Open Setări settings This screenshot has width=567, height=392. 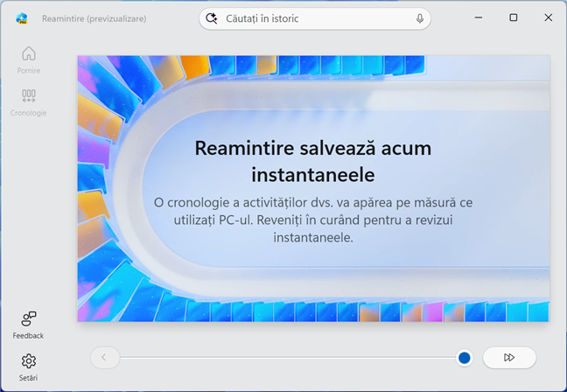click(28, 367)
